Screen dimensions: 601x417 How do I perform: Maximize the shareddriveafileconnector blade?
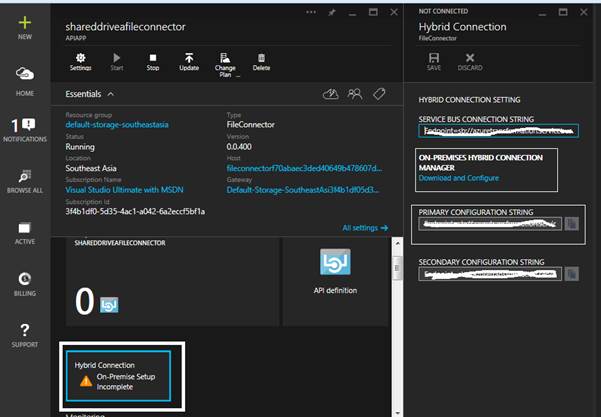pos(373,12)
